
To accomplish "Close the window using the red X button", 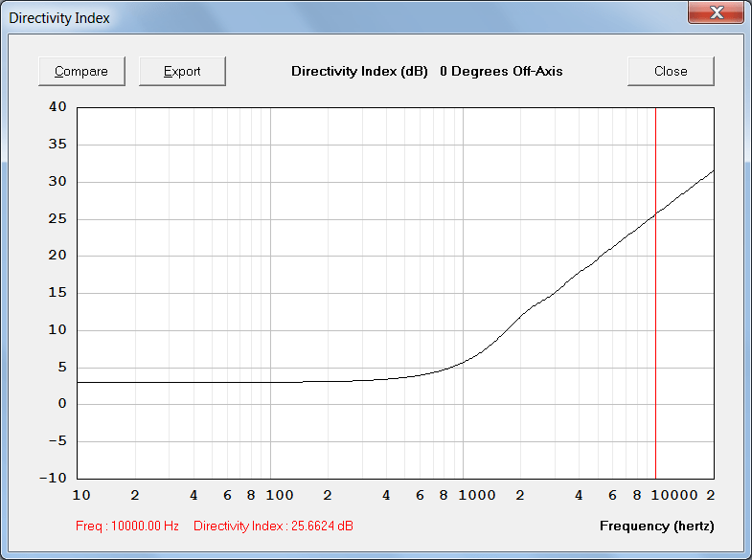I will (x=716, y=12).
